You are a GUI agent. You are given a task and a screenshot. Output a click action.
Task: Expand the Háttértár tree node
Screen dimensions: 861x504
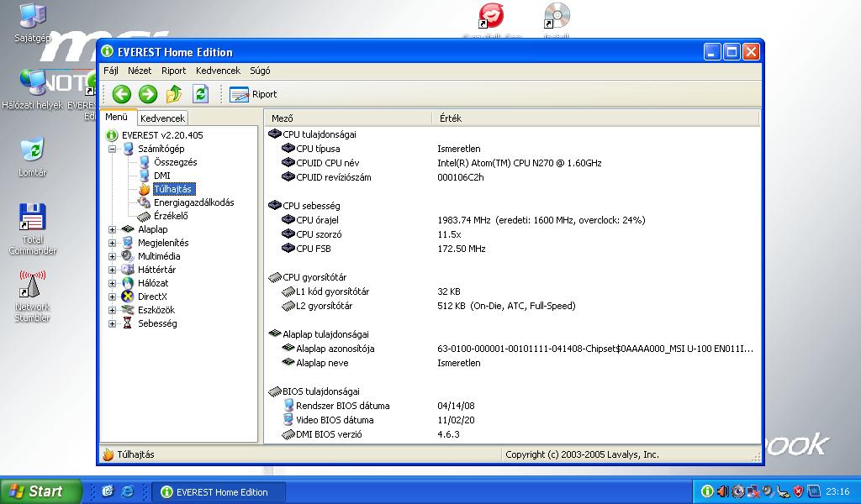click(112, 270)
